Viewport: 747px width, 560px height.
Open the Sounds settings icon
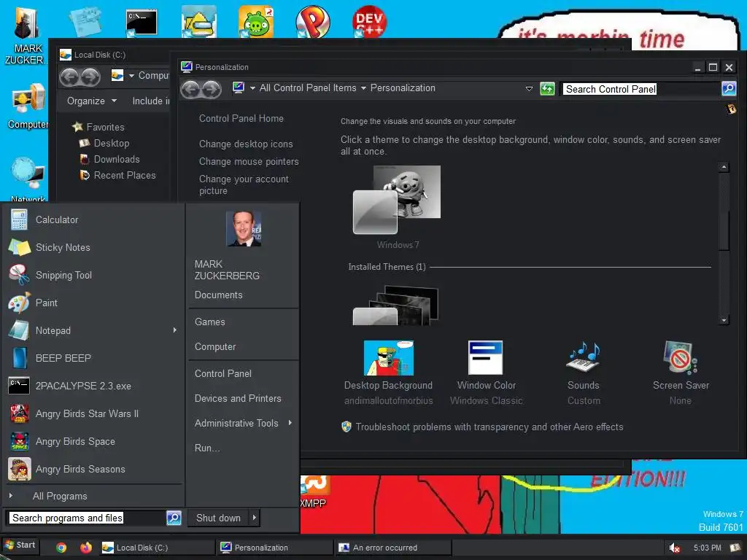point(583,357)
